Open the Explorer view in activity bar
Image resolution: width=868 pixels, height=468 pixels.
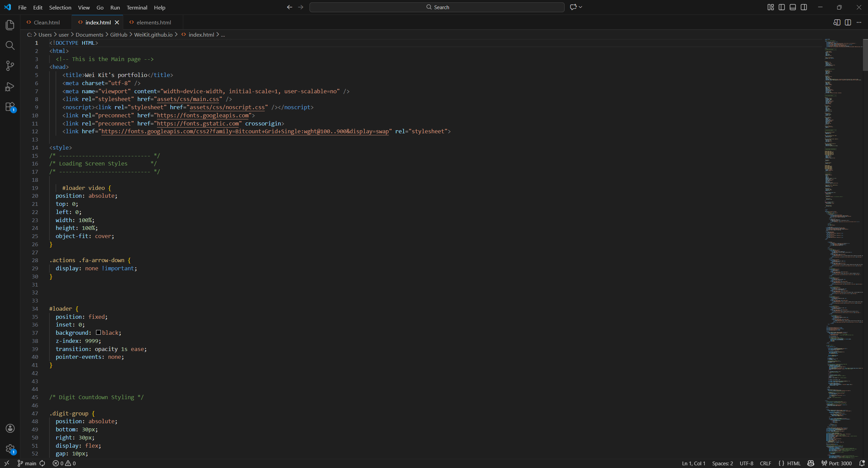(10, 25)
